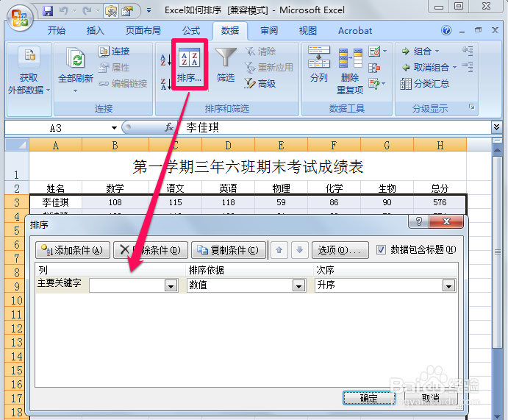Open the Connections (连接) command
This screenshot has width=508, height=420.
point(114,51)
